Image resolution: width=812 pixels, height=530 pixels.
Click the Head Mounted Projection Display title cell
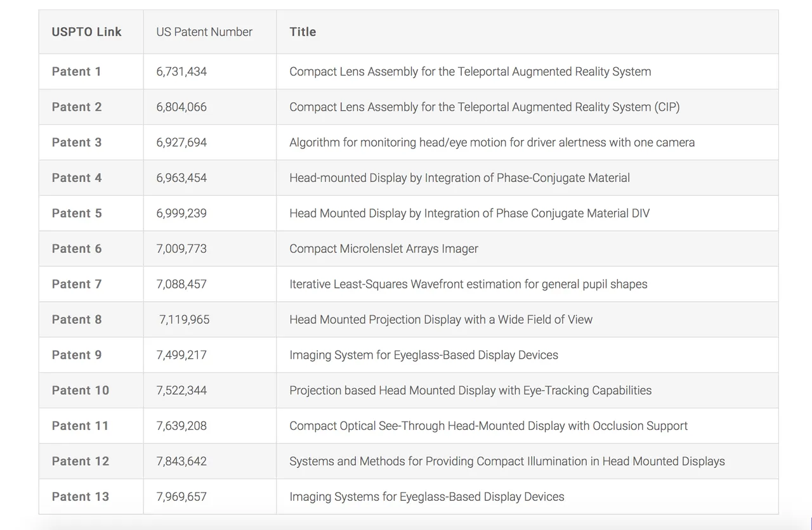(527, 320)
